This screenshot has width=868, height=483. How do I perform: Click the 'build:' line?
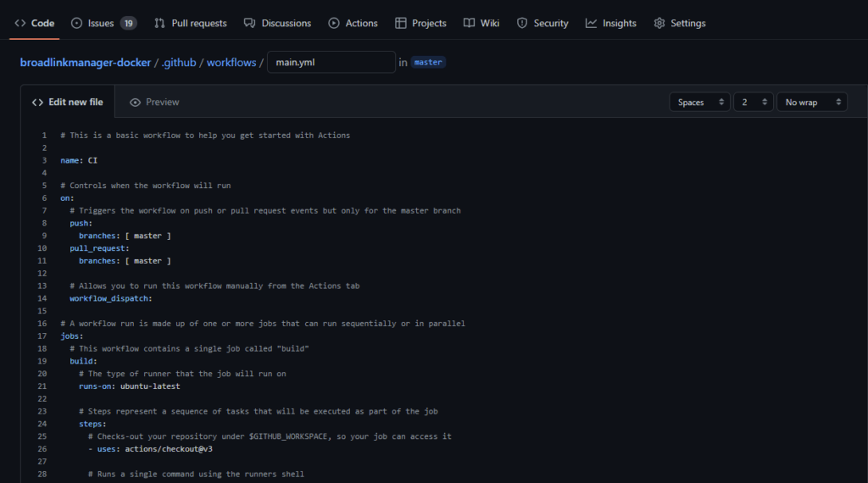83,361
